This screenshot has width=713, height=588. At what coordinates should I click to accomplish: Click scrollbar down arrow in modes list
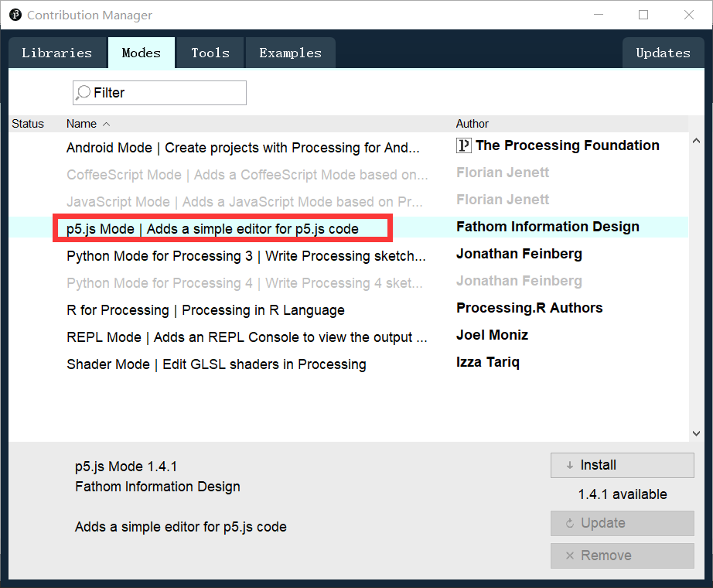(696, 434)
